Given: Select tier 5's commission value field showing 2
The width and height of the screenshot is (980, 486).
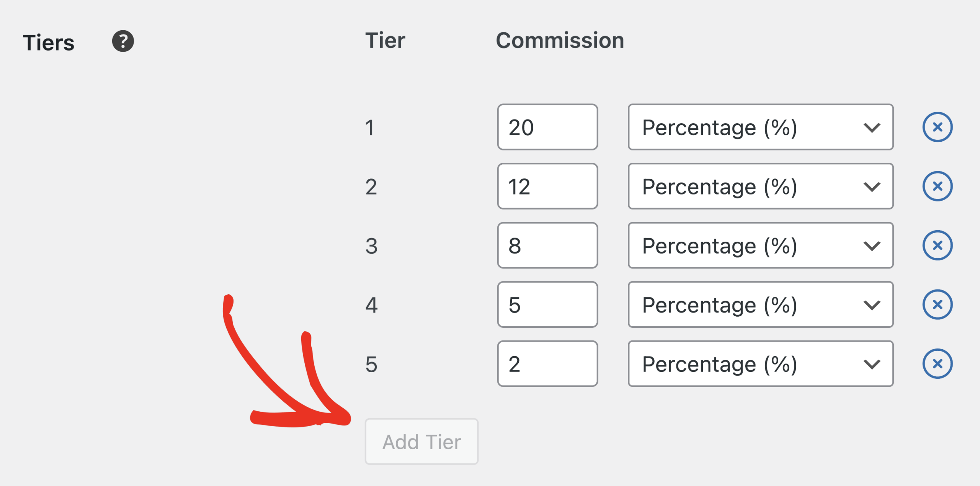Looking at the screenshot, I should [547, 363].
